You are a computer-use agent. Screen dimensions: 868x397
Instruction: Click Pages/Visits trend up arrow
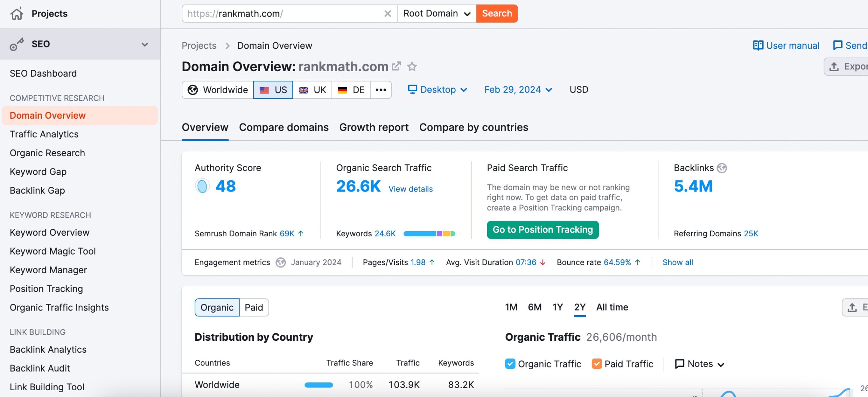(432, 262)
